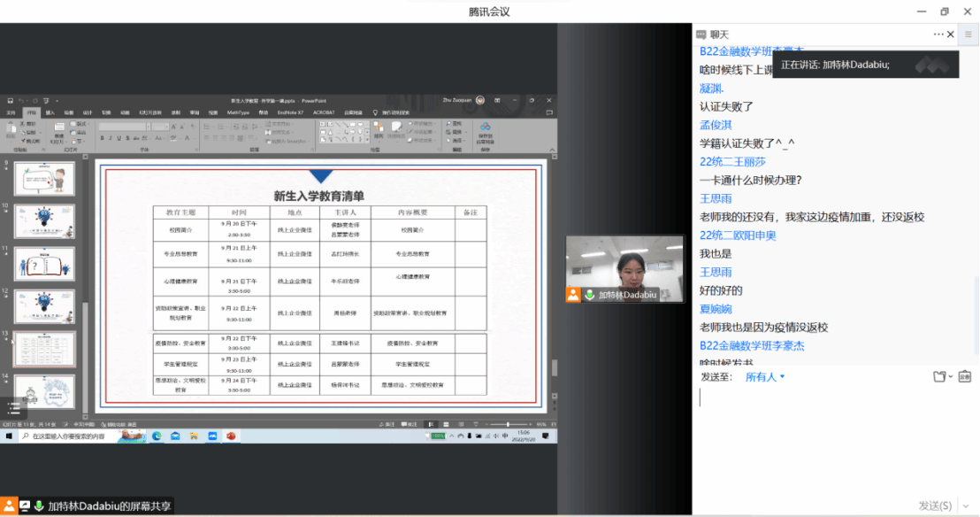Image resolution: width=980 pixels, height=517 pixels.
Task: Select the 加特林Dadabiu video thumbnail
Action: click(x=624, y=269)
